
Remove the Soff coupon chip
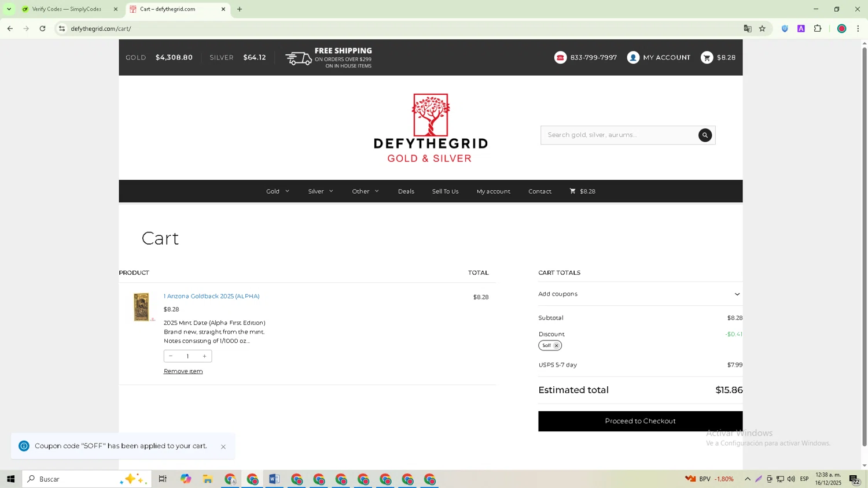coord(556,346)
